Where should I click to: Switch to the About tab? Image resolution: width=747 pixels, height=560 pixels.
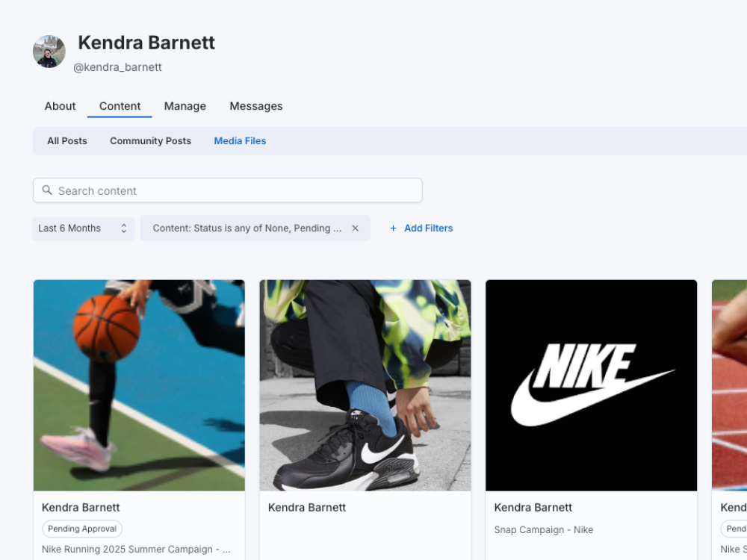click(60, 106)
